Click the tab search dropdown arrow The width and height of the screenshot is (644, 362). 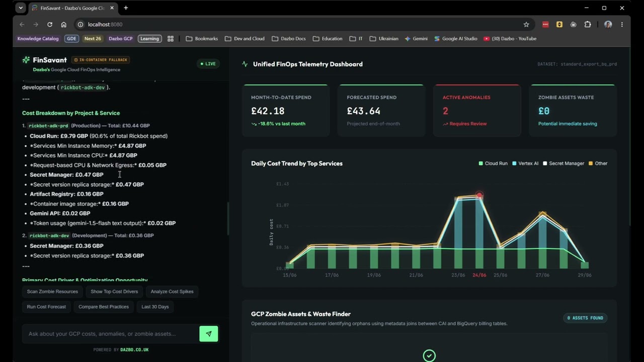(21, 8)
